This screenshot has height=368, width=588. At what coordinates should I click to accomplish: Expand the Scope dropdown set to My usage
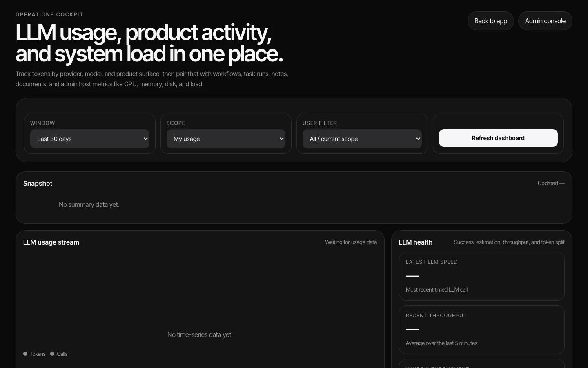tap(226, 139)
